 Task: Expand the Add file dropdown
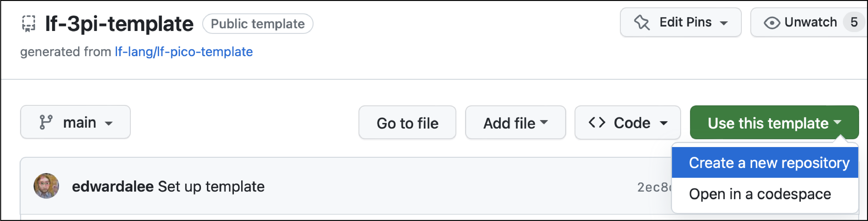point(515,123)
